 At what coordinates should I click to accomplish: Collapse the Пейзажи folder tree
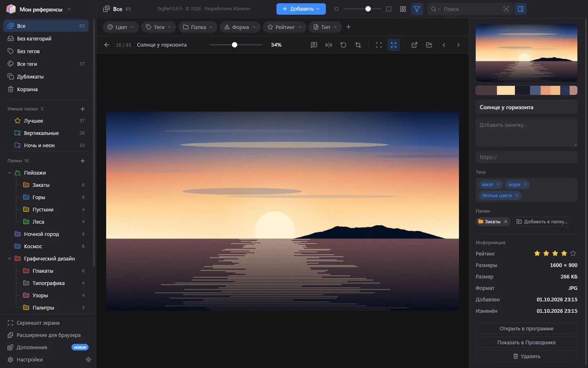click(x=10, y=173)
